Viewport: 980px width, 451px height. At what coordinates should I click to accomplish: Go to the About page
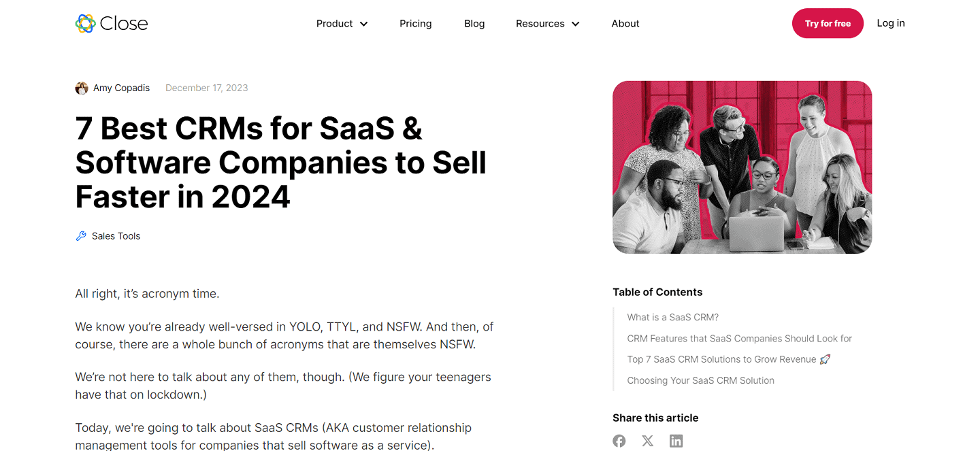coord(625,23)
